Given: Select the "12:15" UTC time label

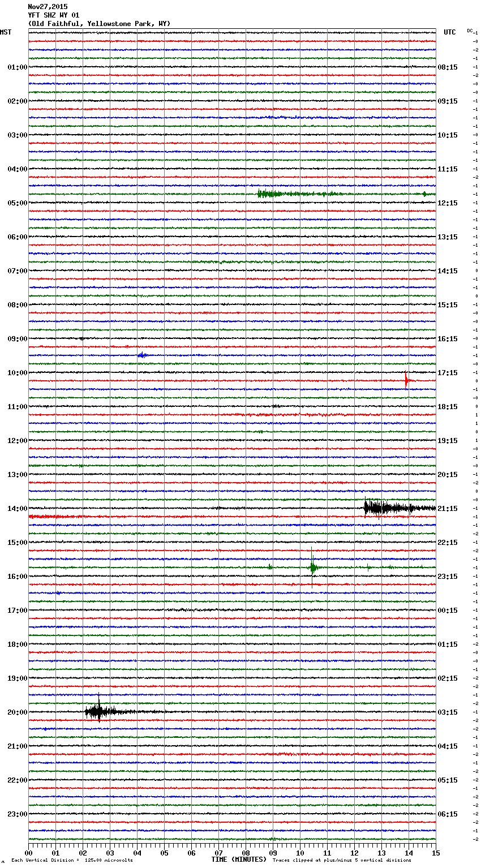Looking at the screenshot, I should click(x=448, y=203).
